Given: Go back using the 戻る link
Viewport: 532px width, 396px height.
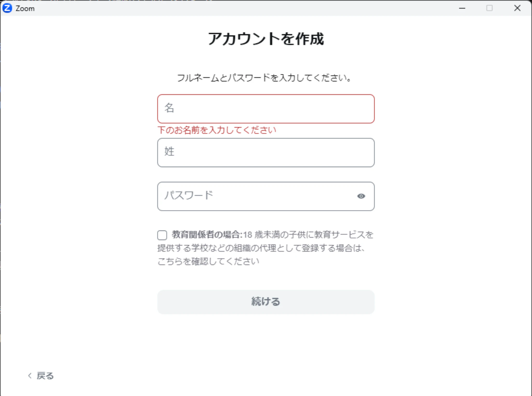Looking at the screenshot, I should pyautogui.click(x=45, y=376).
